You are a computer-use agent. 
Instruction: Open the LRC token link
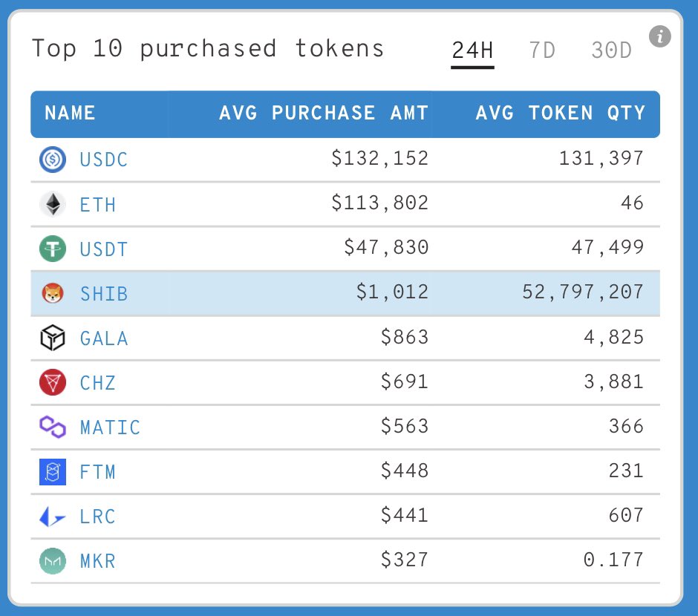97,517
